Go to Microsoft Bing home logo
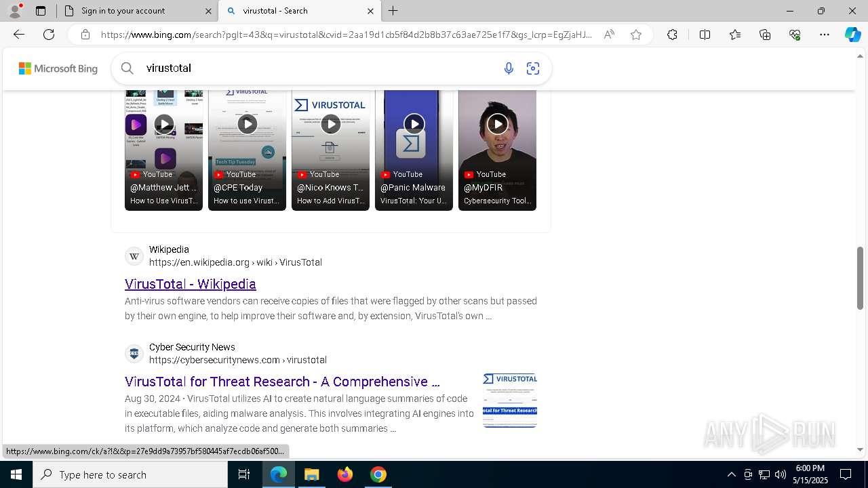The image size is (868, 488). coord(58,68)
